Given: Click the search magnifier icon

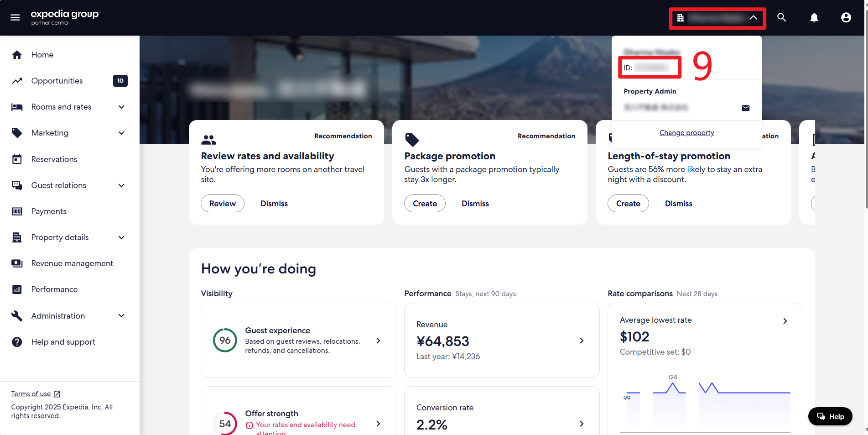Looking at the screenshot, I should click(781, 17).
